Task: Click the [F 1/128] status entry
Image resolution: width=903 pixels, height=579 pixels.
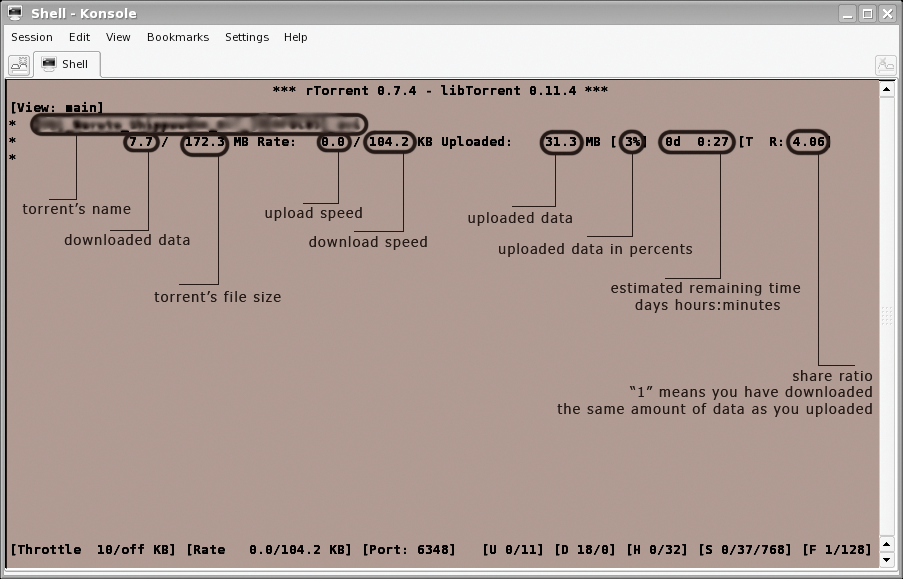Action: (x=837, y=550)
